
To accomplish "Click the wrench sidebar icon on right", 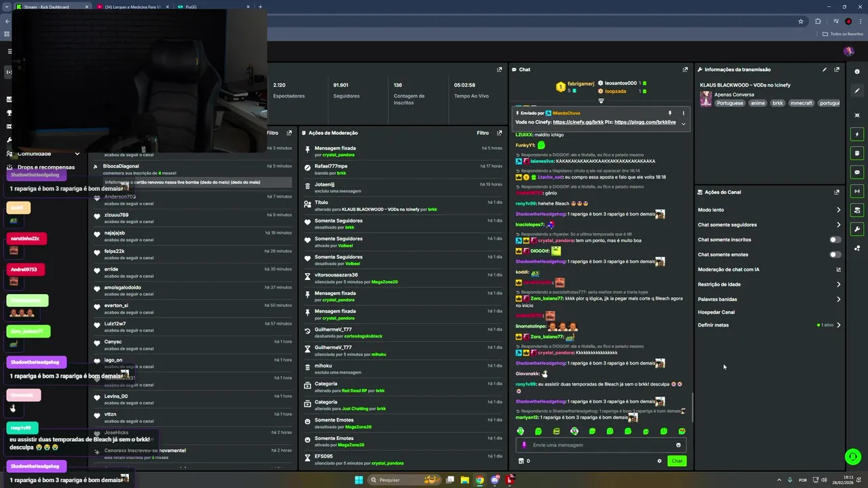I will coord(857,229).
